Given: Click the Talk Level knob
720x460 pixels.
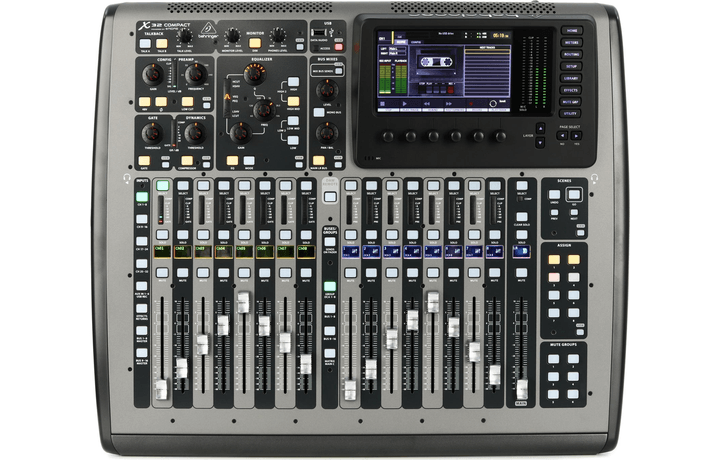Looking at the screenshot, I should (185, 36).
